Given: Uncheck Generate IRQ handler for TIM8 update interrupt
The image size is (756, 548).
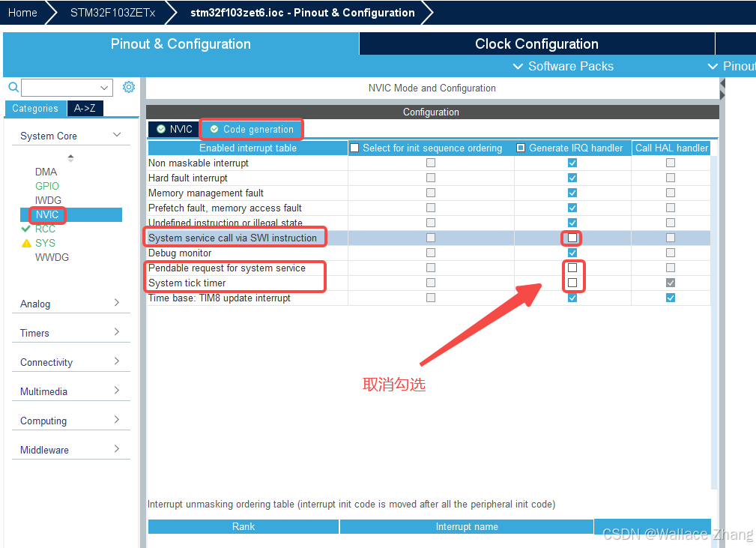Looking at the screenshot, I should 572,298.
